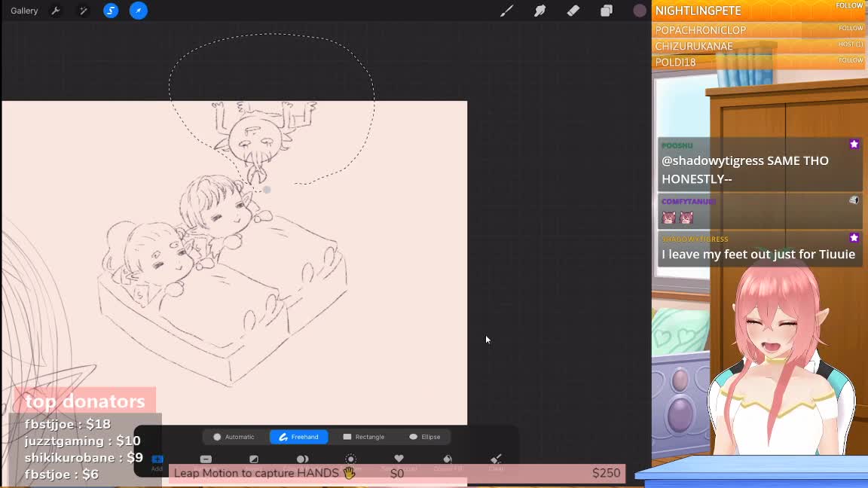Switch selection mode to Rectangle
This screenshot has height=488, width=868.
[364, 437]
